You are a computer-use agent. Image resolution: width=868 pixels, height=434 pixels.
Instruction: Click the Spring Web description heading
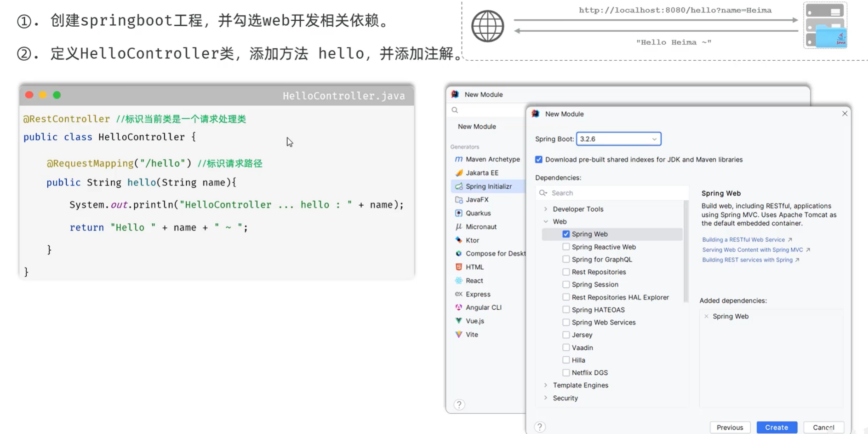pyautogui.click(x=721, y=193)
